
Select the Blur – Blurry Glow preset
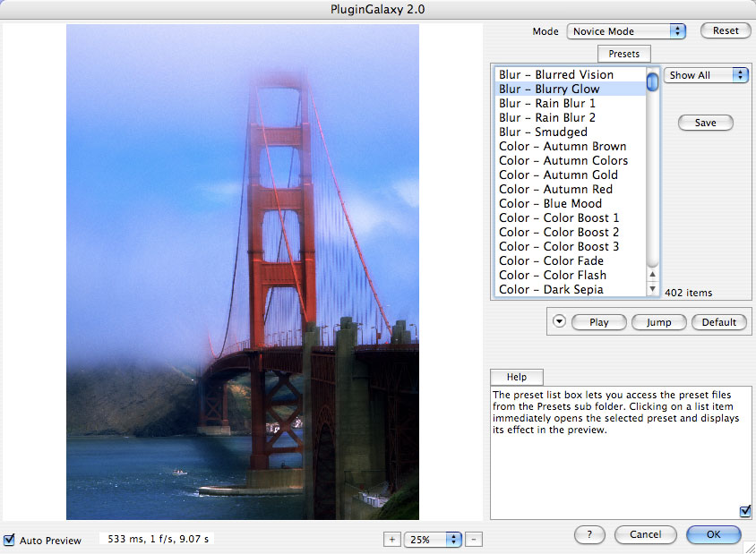570,89
